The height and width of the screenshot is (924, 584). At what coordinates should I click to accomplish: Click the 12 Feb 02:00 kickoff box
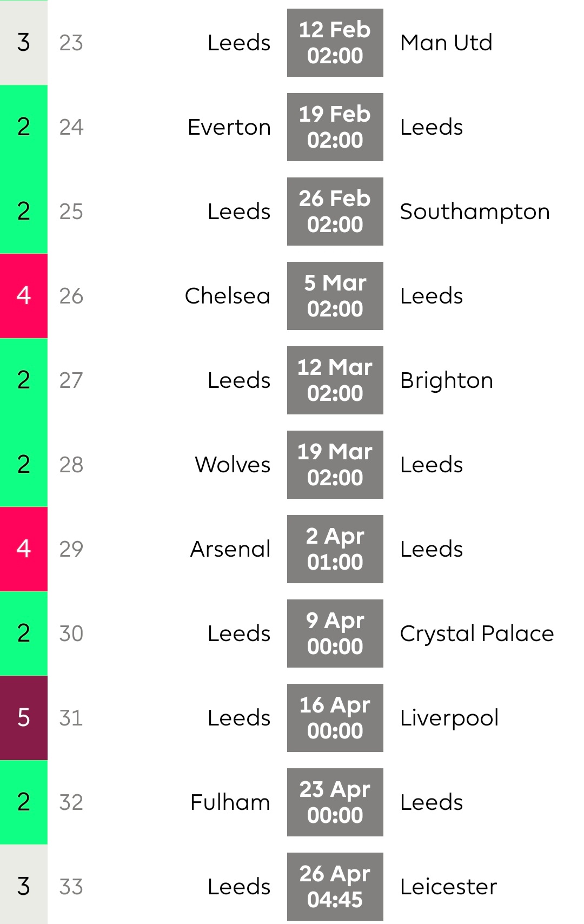coord(335,43)
